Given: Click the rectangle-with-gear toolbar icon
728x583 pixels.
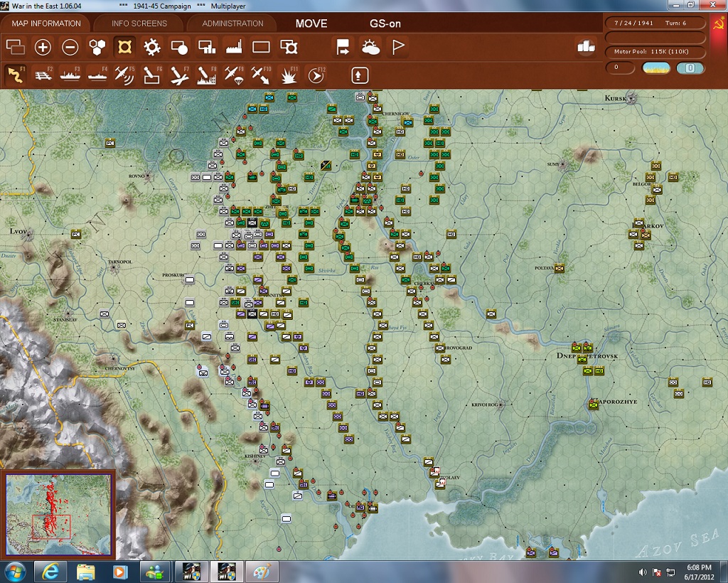Looking at the screenshot, I should [x=289, y=47].
